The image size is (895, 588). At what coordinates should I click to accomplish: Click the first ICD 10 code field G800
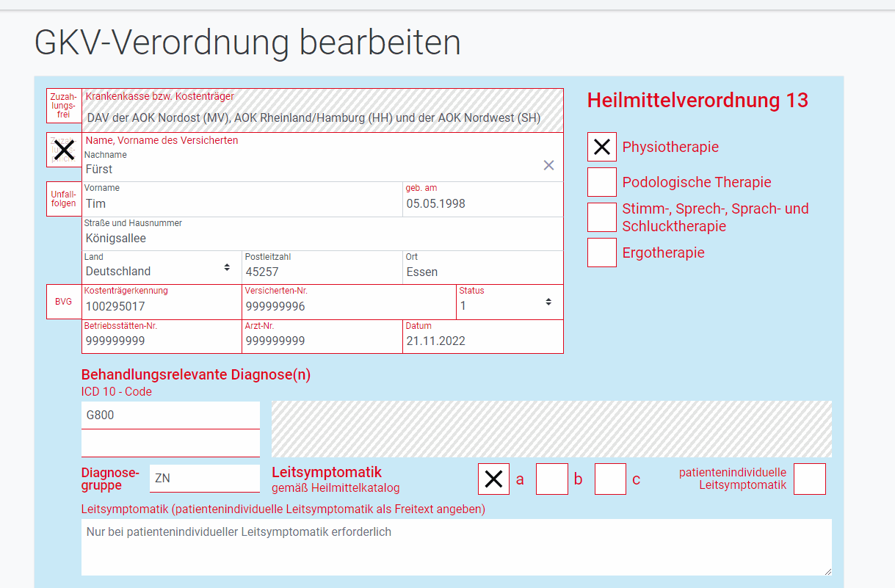click(x=170, y=415)
